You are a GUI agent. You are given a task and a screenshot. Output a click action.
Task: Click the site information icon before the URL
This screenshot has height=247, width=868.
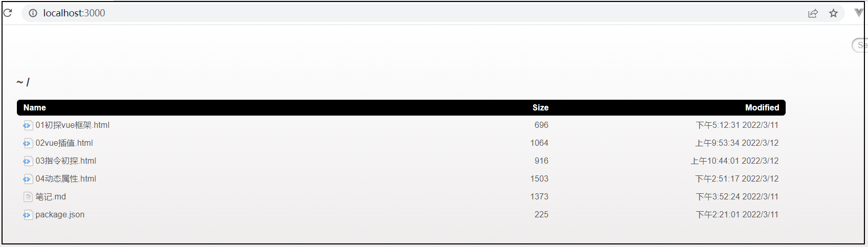click(x=33, y=13)
